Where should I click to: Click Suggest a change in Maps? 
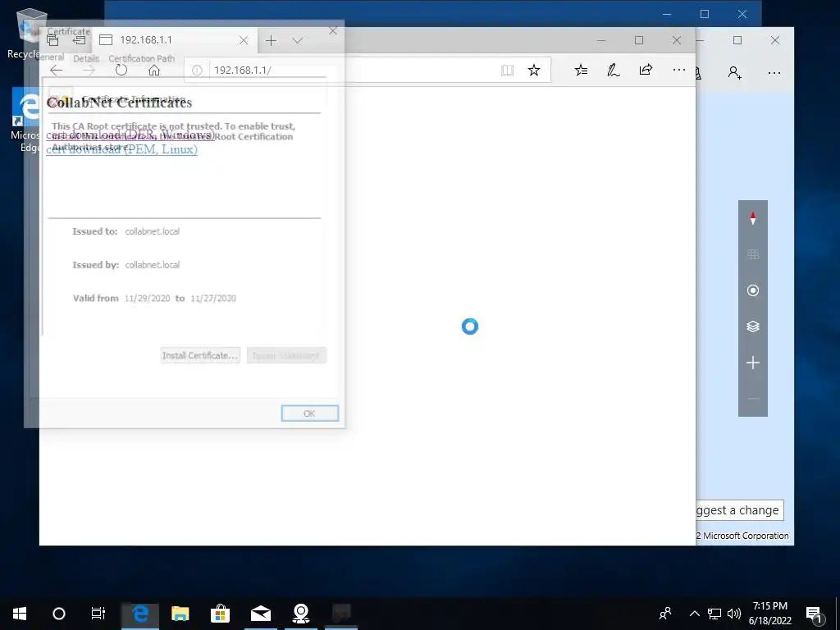tap(740, 510)
